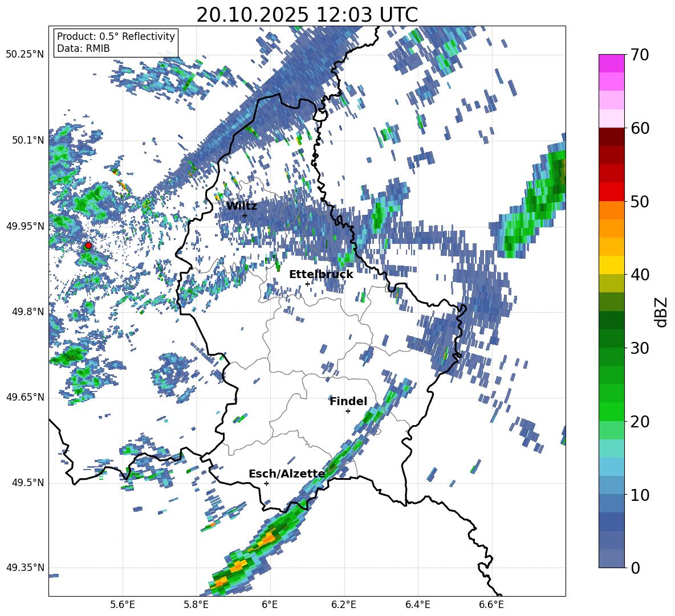Click the 50.1°N latitude tick label
The width and height of the screenshot is (675, 616).
(28, 140)
